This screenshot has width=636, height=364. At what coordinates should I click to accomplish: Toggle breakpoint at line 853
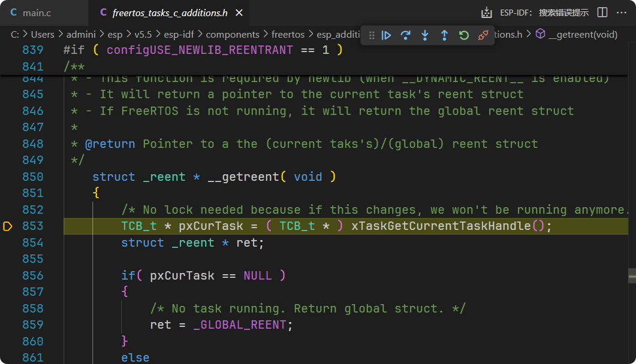tap(8, 226)
